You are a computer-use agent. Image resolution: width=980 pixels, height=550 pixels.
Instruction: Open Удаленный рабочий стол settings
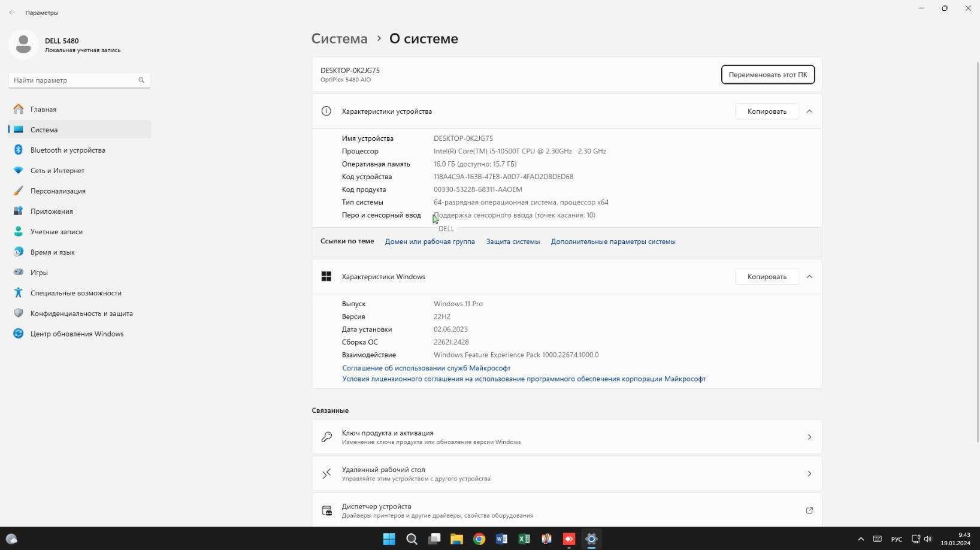566,474
